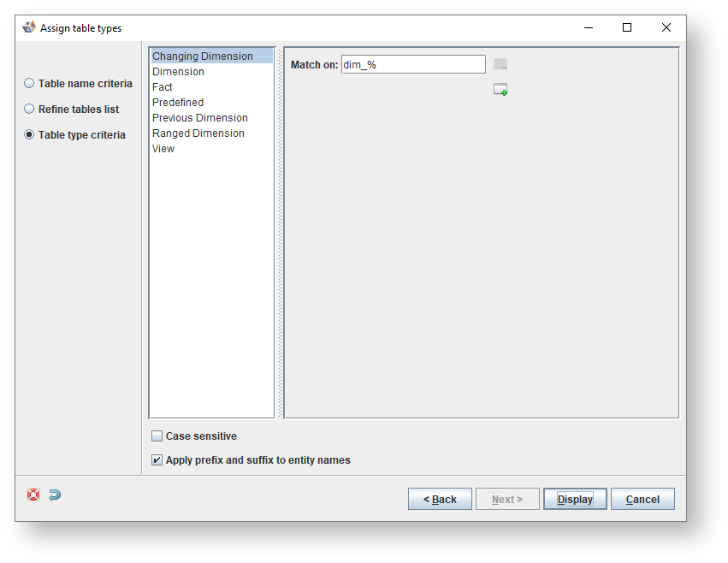Image resolution: width=728 pixels, height=563 pixels.
Task: Cancel the table type assignment
Action: pyautogui.click(x=642, y=499)
